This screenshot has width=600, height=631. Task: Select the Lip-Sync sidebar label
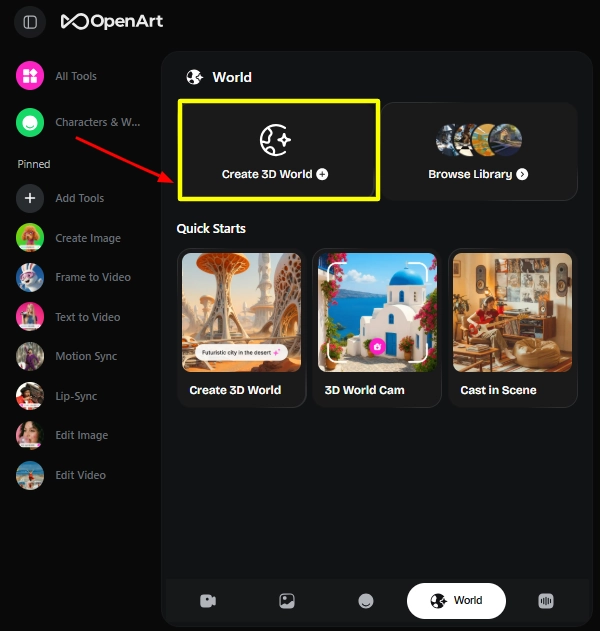click(76, 396)
